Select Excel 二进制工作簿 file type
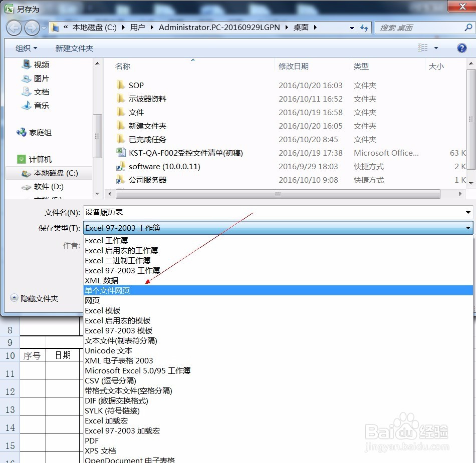 pyautogui.click(x=278, y=260)
